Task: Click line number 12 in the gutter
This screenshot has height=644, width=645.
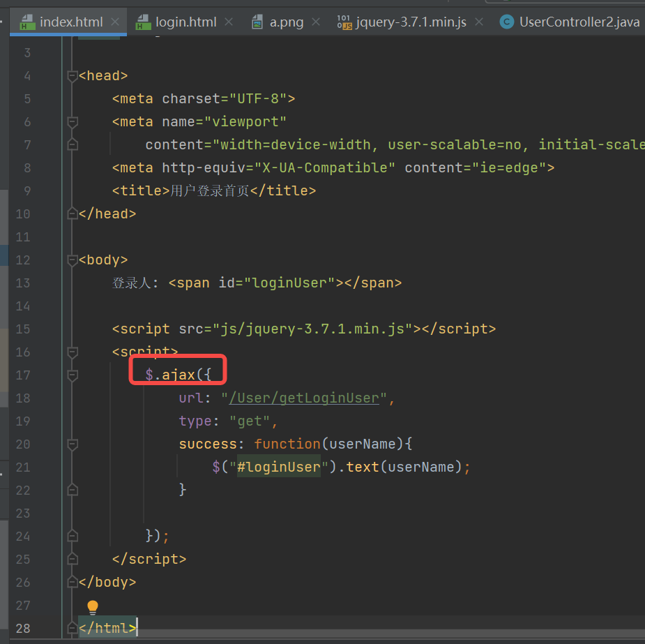Action: [22, 260]
